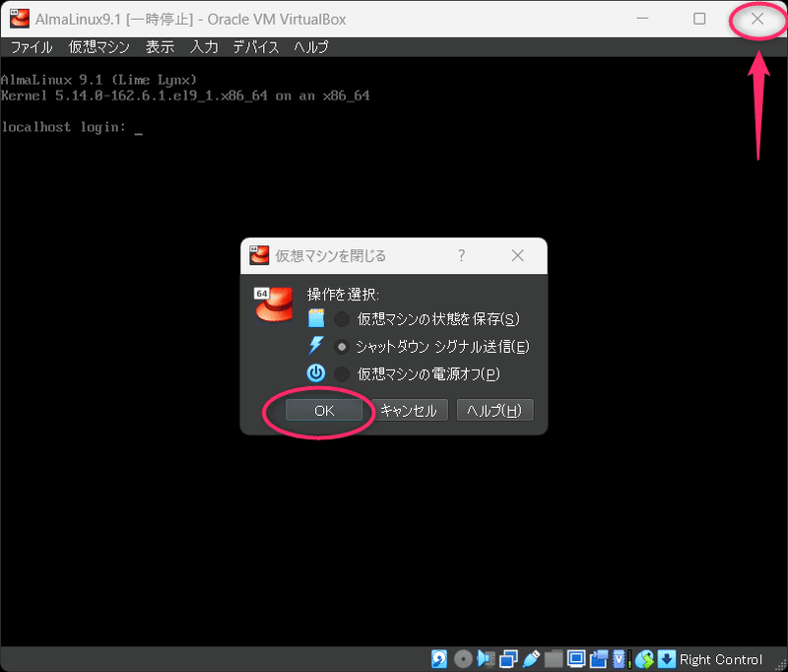788x672 pixels.
Task: Click the window resize grip in the status bar corner
Action: (x=781, y=664)
